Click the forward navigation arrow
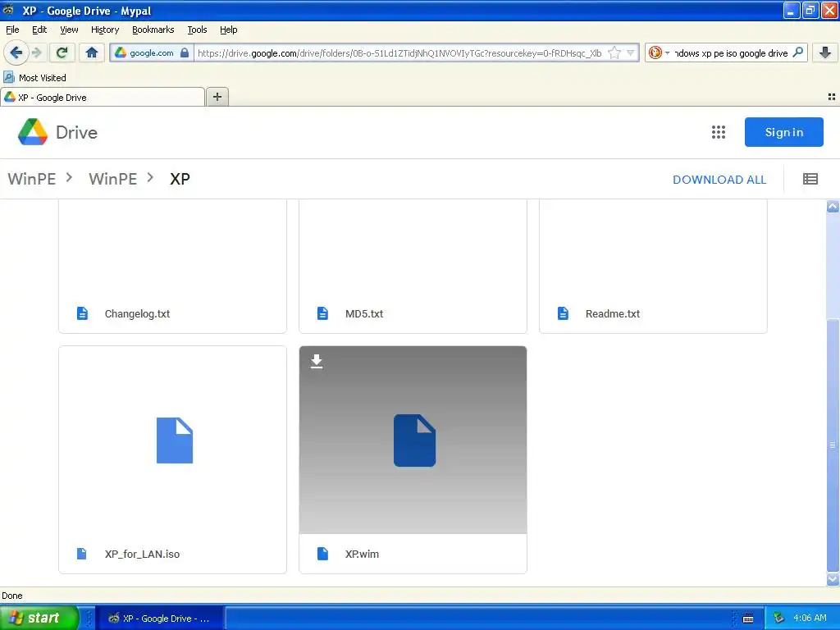The height and width of the screenshot is (630, 840). [37, 52]
